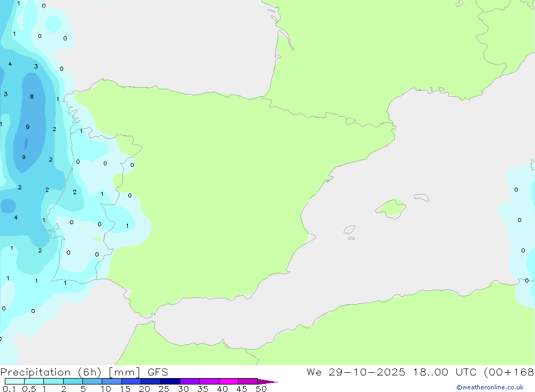Click the '45' legend scale label
The height and width of the screenshot is (392, 535).
point(242,389)
